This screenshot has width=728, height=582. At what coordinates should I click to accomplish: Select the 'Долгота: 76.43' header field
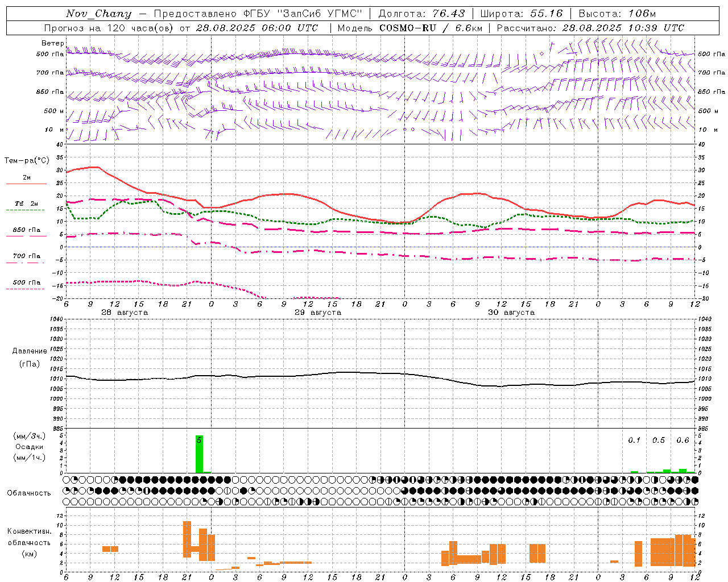[x=421, y=14]
